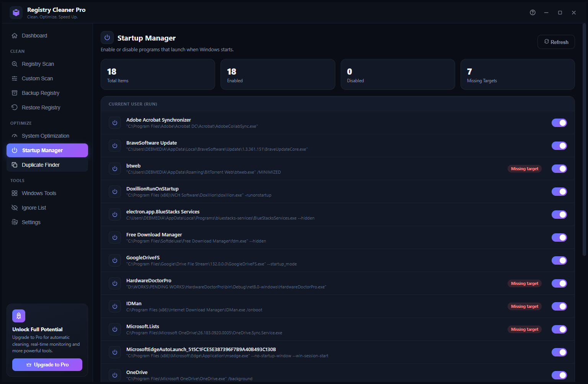Disable DoxillionRunOnStartup toggle switch

[559, 192]
